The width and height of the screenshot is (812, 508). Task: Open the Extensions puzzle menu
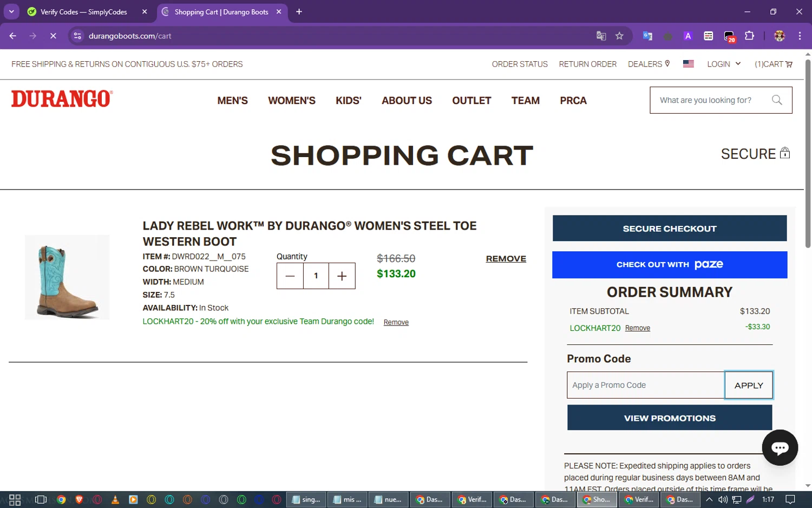pyautogui.click(x=749, y=36)
